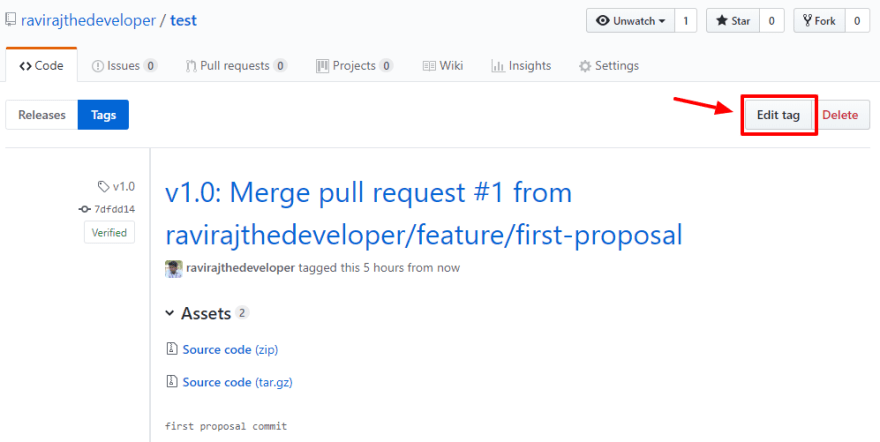This screenshot has width=880, height=442.
Task: Click the ravirajthedeveloper avatar thumbnail
Action: [x=173, y=269]
